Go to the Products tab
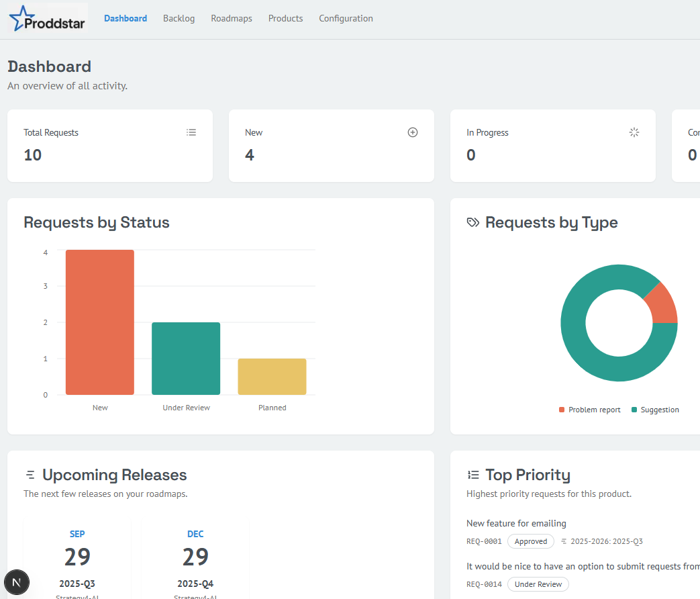 285,18
